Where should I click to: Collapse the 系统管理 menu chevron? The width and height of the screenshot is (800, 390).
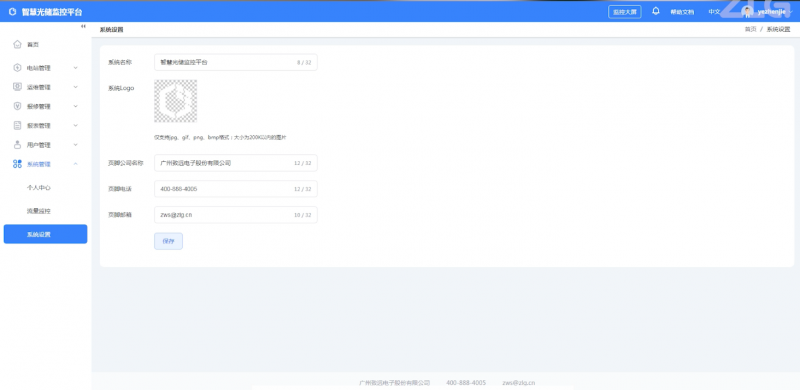click(76, 164)
